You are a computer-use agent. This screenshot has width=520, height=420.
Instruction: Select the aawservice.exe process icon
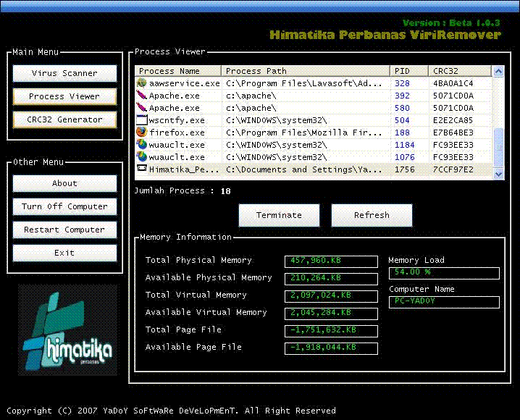(142, 83)
